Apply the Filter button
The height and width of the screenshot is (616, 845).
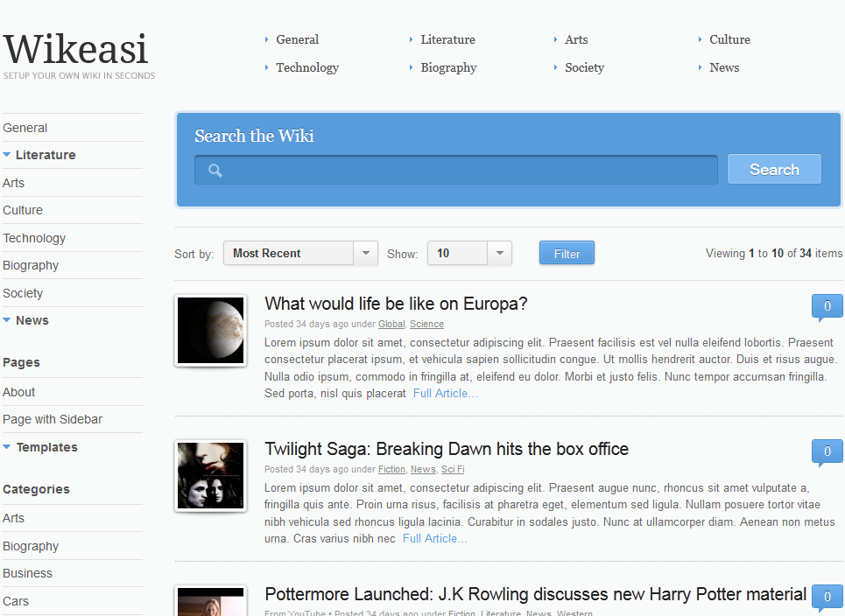[567, 253]
